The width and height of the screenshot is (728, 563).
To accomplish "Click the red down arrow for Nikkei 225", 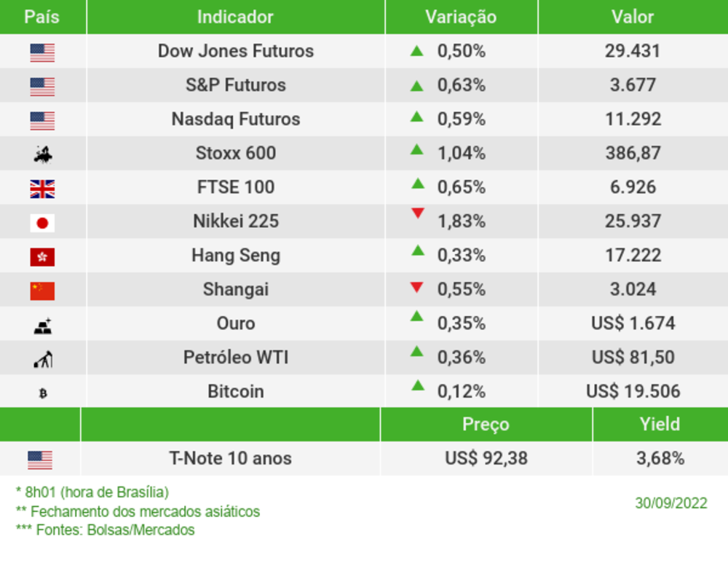I will (x=417, y=213).
